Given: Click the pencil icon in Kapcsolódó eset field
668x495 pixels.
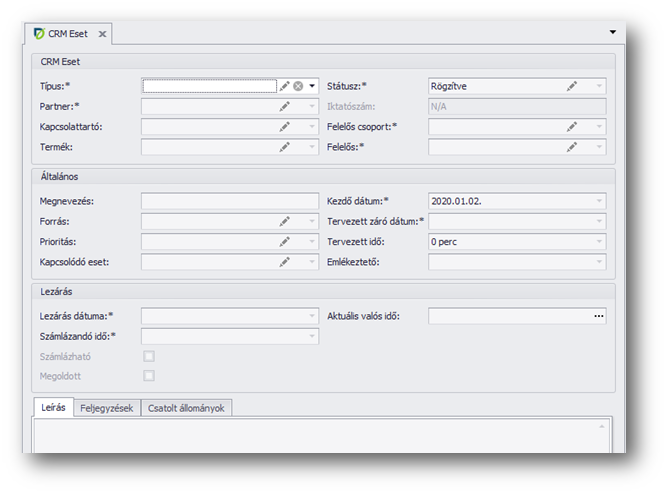Looking at the screenshot, I should [285, 261].
